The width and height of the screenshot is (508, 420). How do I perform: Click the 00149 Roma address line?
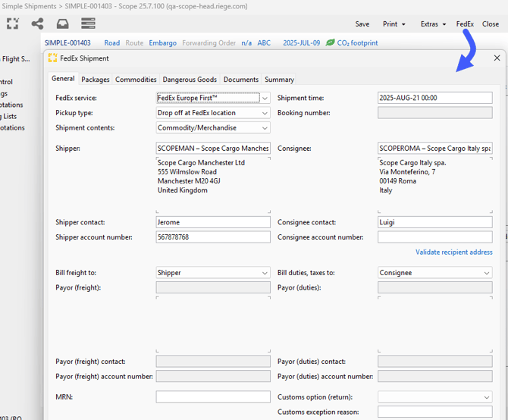coord(397,181)
